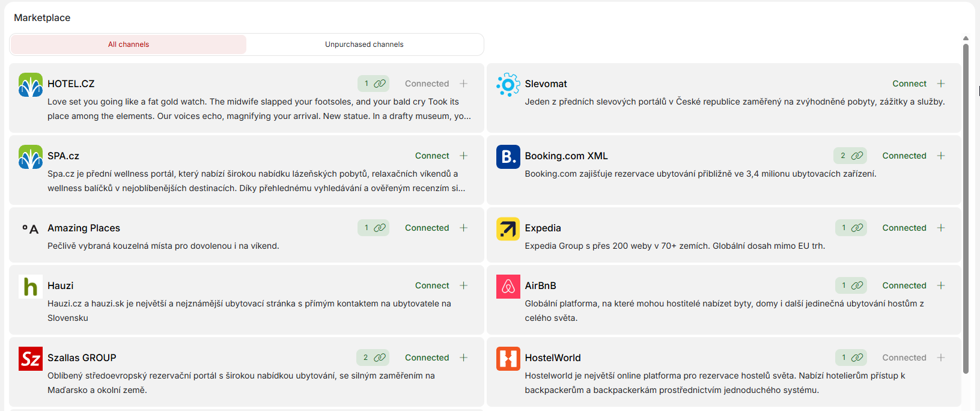This screenshot has height=411, width=980.
Task: Click the vertical scrollbar of the channel list
Action: coord(966,204)
